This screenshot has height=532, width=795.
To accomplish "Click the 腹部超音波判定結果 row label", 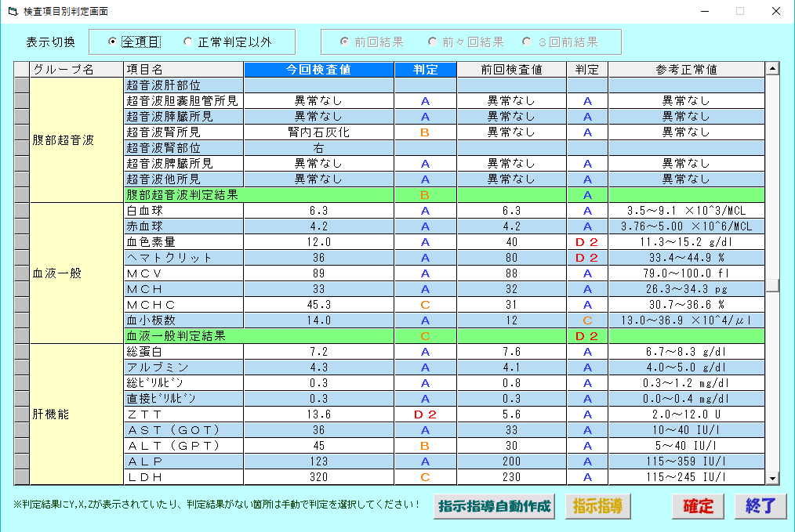I will pyautogui.click(x=183, y=195).
